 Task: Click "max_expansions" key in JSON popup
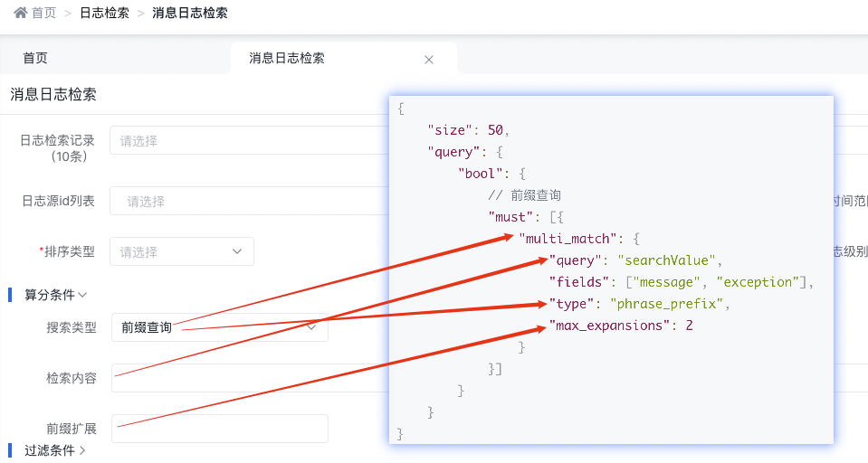coord(609,326)
